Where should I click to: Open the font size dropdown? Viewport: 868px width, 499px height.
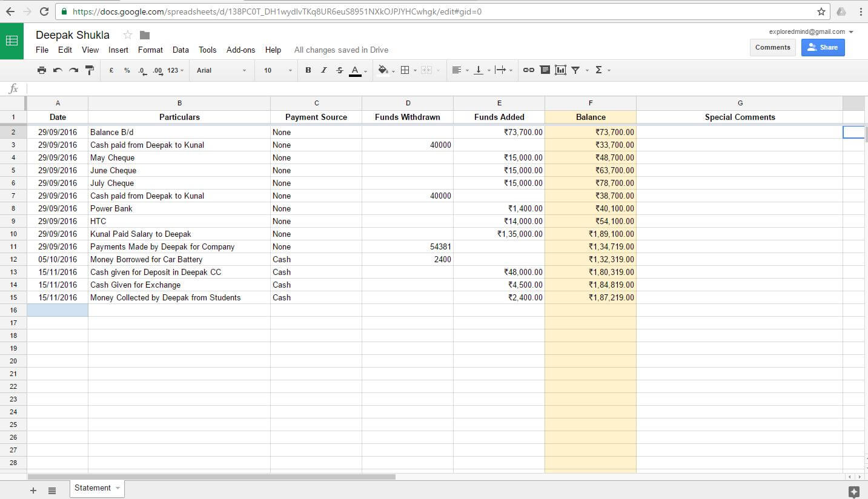pyautogui.click(x=290, y=70)
